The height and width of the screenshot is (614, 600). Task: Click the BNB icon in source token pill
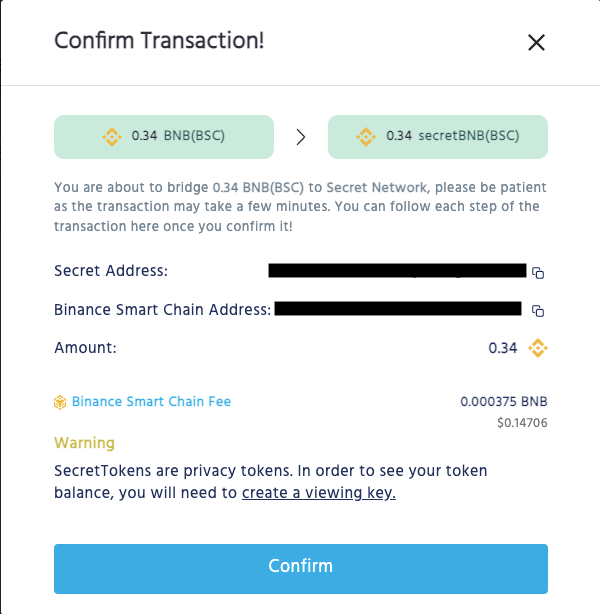112,137
